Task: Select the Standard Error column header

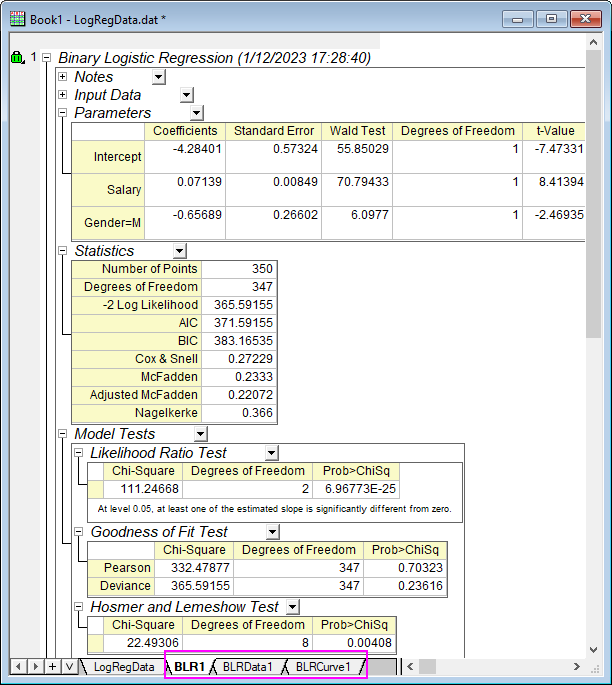Action: 274,131
